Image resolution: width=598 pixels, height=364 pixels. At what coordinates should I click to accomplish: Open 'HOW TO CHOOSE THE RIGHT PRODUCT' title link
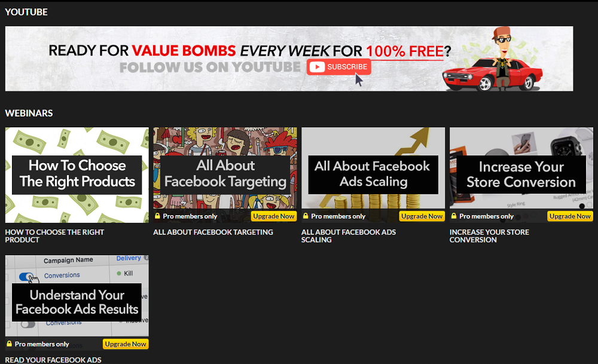54,235
